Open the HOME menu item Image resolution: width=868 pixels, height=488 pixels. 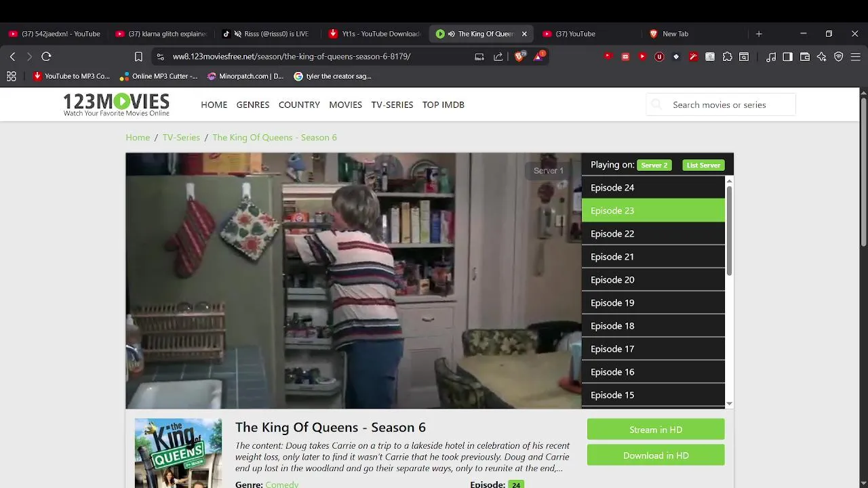pyautogui.click(x=214, y=104)
